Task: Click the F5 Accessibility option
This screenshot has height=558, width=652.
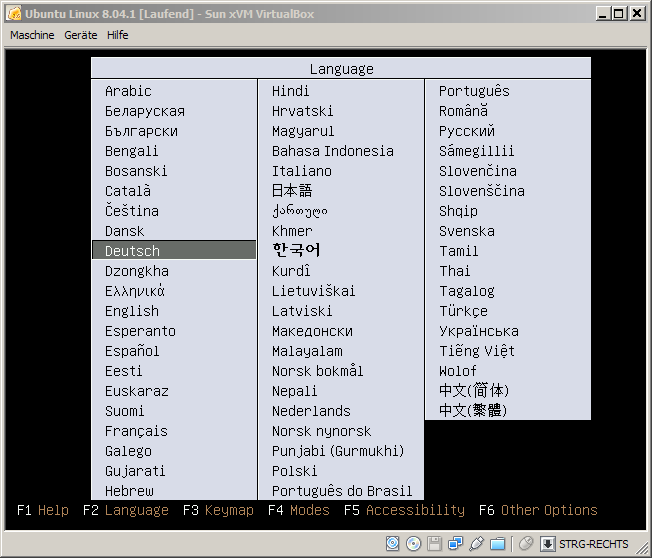Action: pyautogui.click(x=404, y=510)
